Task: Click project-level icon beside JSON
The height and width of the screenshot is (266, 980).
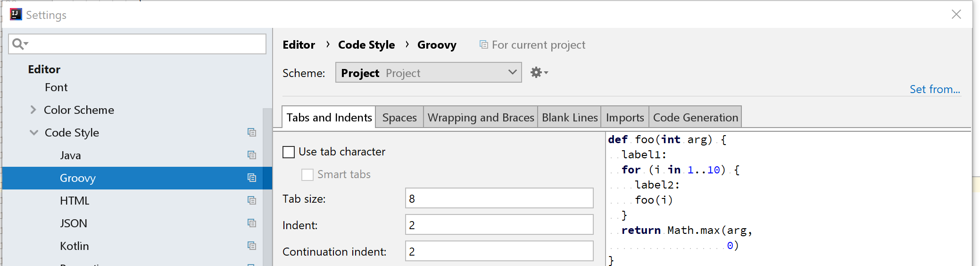Action: point(252,223)
